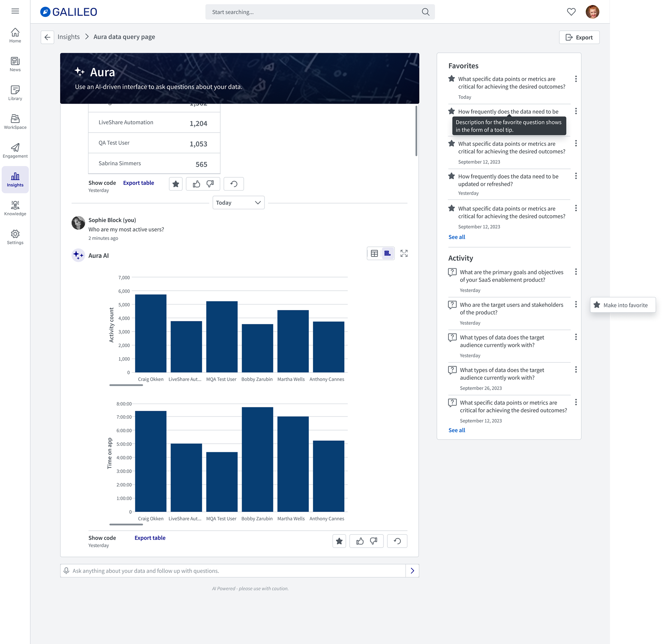Click the search magnifier icon
This screenshot has width=663, height=644.
(425, 12)
